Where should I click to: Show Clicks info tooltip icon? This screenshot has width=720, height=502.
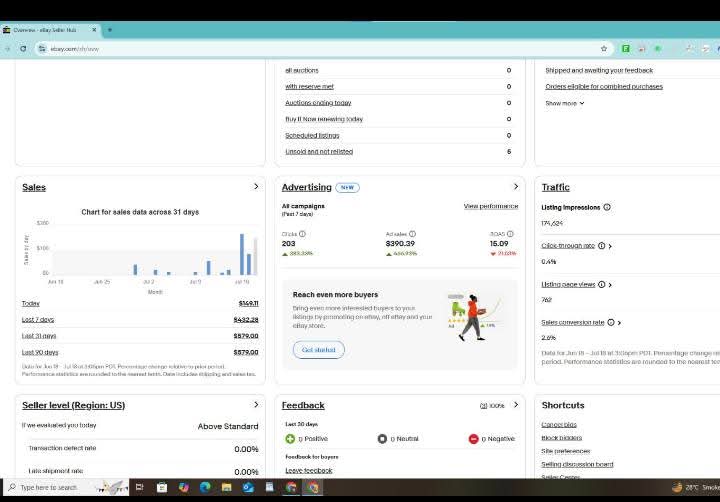pyautogui.click(x=302, y=234)
